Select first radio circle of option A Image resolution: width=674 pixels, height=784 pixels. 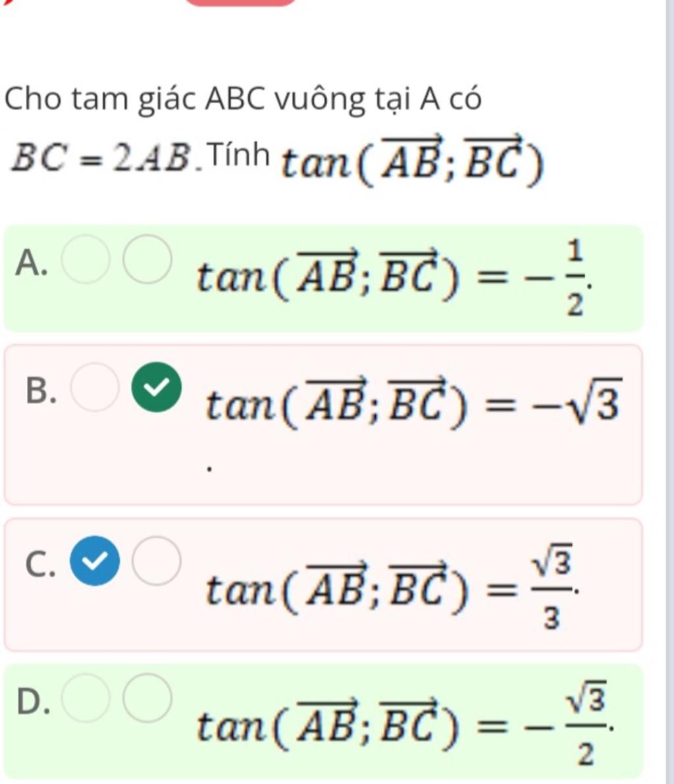[x=86, y=259]
